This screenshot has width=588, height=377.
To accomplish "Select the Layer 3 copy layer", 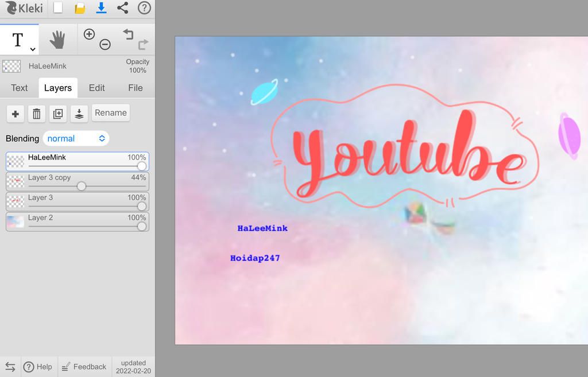I will pos(78,182).
